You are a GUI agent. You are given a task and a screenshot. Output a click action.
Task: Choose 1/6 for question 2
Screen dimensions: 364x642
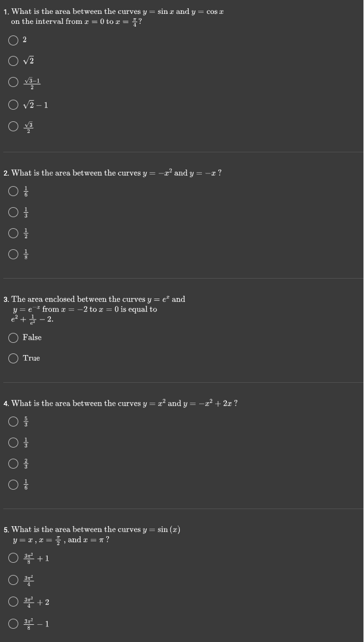click(x=13, y=191)
